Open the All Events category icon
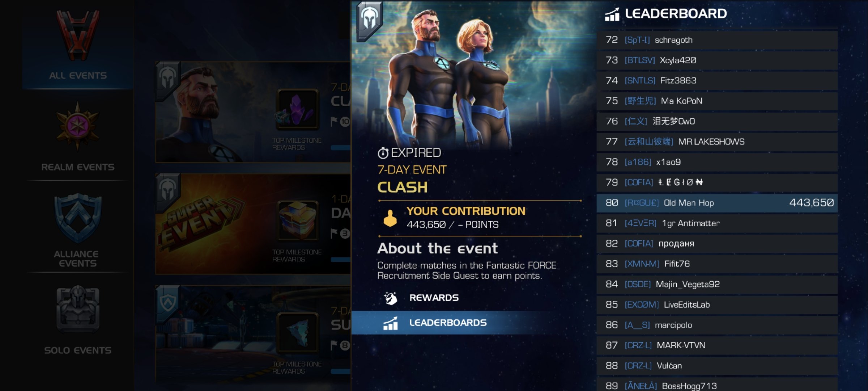The height and width of the screenshot is (391, 868). pyautogui.click(x=77, y=35)
